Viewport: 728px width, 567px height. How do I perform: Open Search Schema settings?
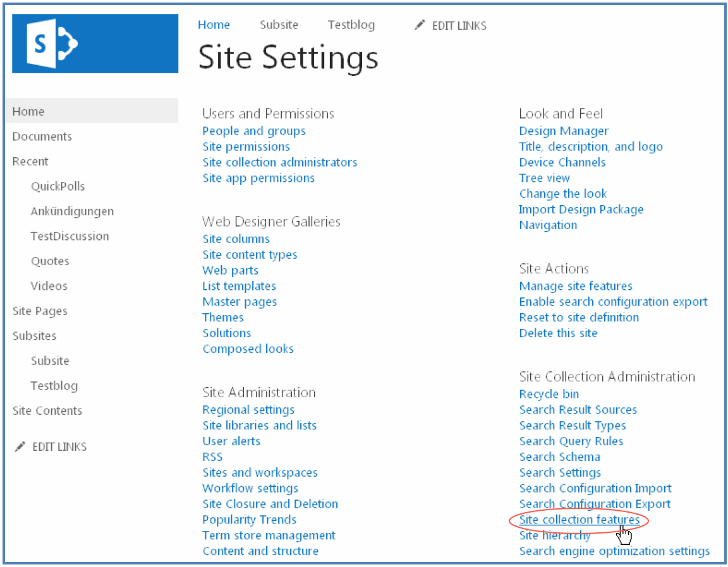[x=559, y=457]
